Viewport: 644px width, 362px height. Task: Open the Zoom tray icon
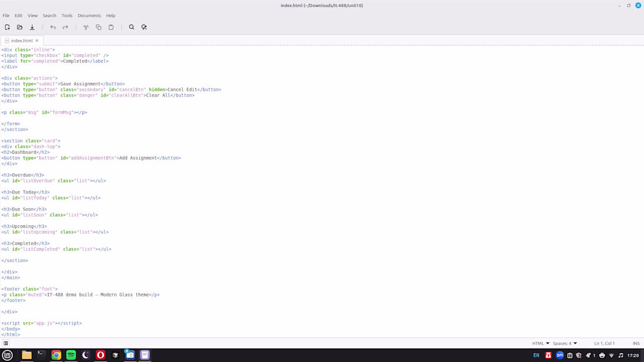pyautogui.click(x=559, y=356)
